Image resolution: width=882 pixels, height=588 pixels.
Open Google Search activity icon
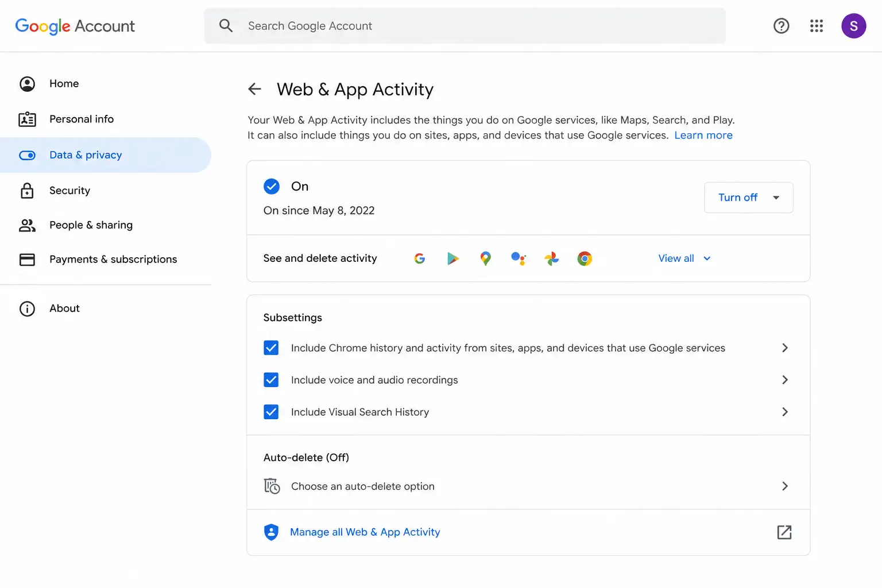coord(420,258)
